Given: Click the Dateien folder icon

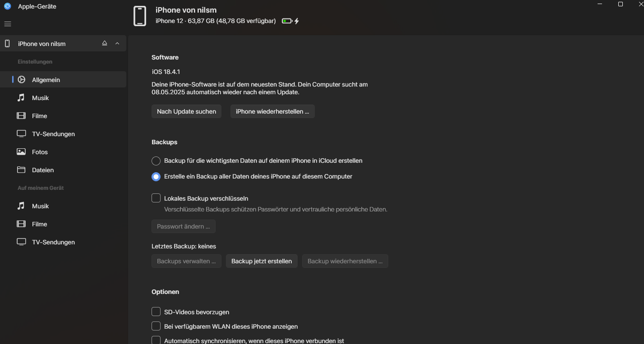Looking at the screenshot, I should click(x=21, y=170).
